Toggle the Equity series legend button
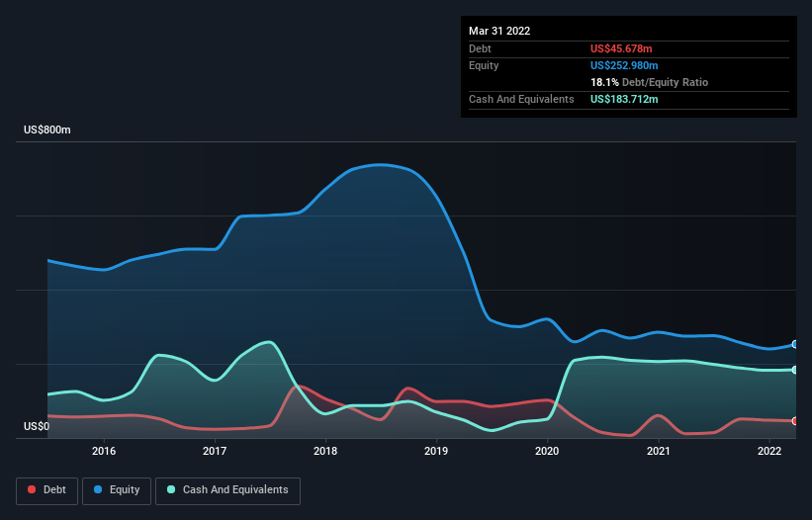The image size is (812, 520). tap(117, 490)
